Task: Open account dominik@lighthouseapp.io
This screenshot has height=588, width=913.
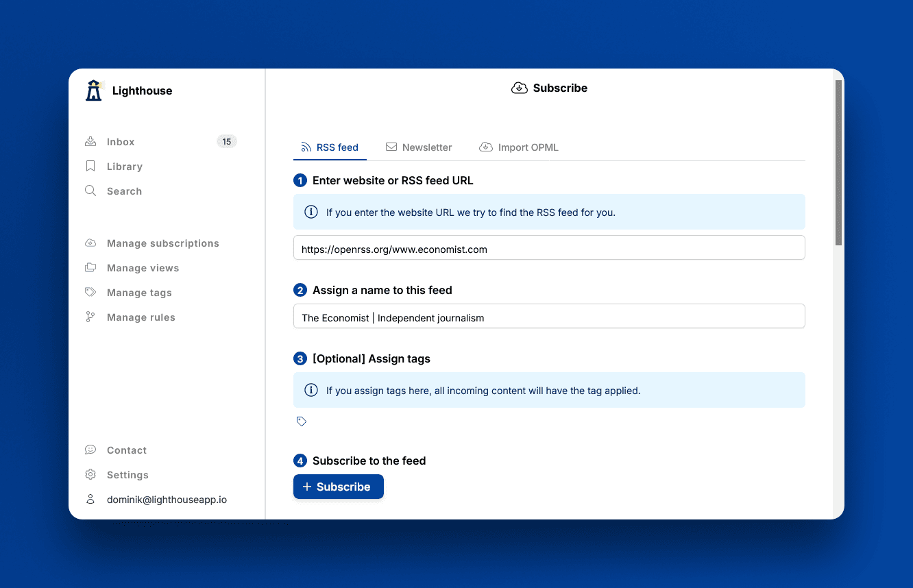Action: pos(166,500)
